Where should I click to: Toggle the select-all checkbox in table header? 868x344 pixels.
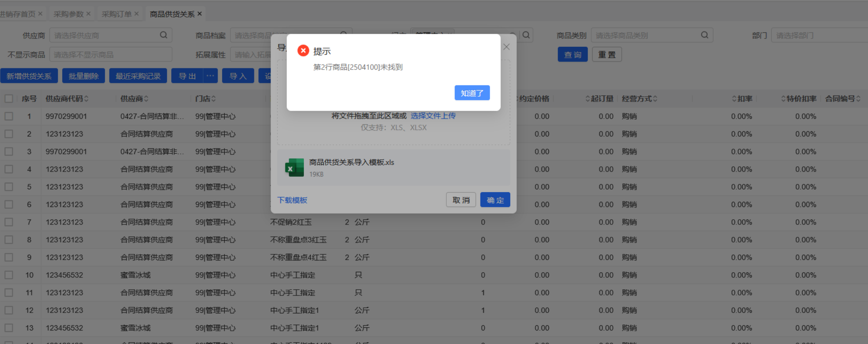[x=9, y=98]
